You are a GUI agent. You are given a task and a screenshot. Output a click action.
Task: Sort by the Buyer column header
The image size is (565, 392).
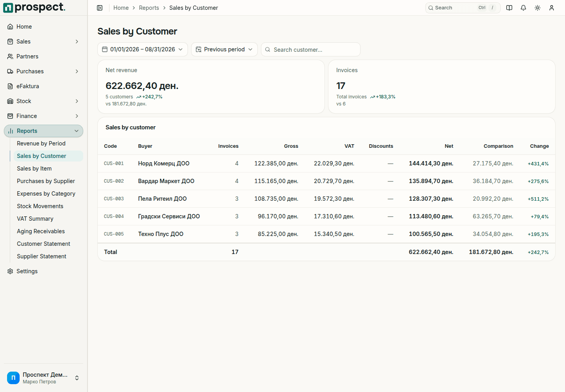[145, 146]
